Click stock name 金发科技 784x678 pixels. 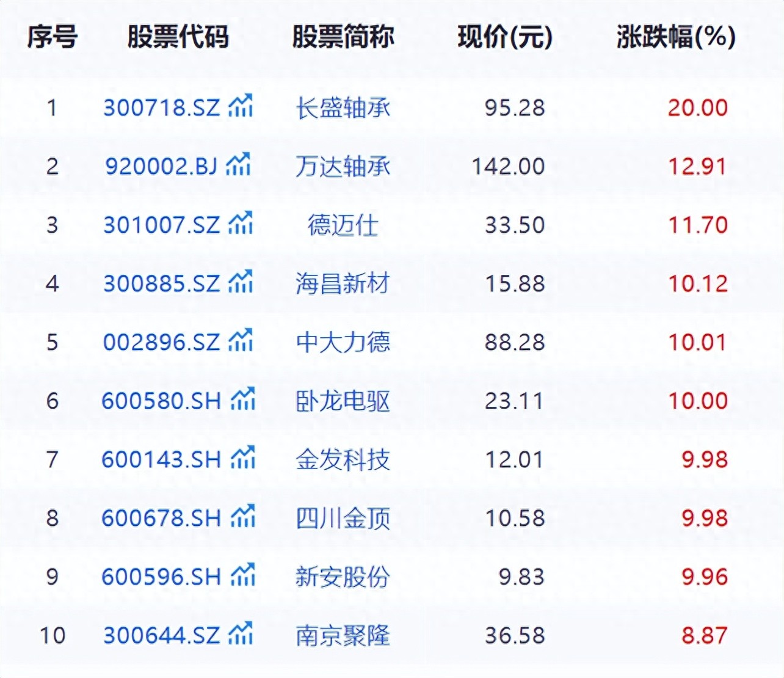[x=343, y=460]
